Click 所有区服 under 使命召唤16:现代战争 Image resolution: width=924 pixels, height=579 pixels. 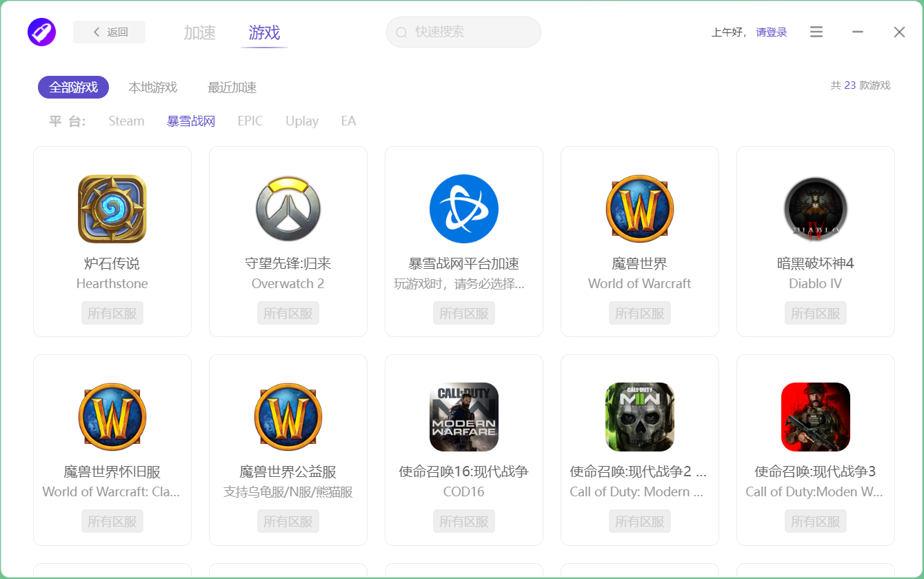pos(464,521)
